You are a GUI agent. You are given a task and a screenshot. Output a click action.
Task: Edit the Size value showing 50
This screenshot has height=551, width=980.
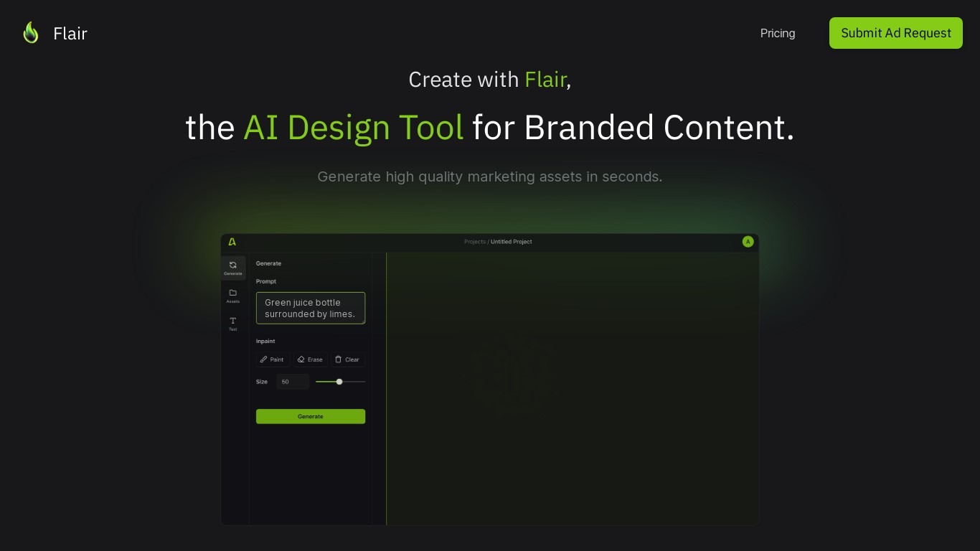click(x=292, y=382)
